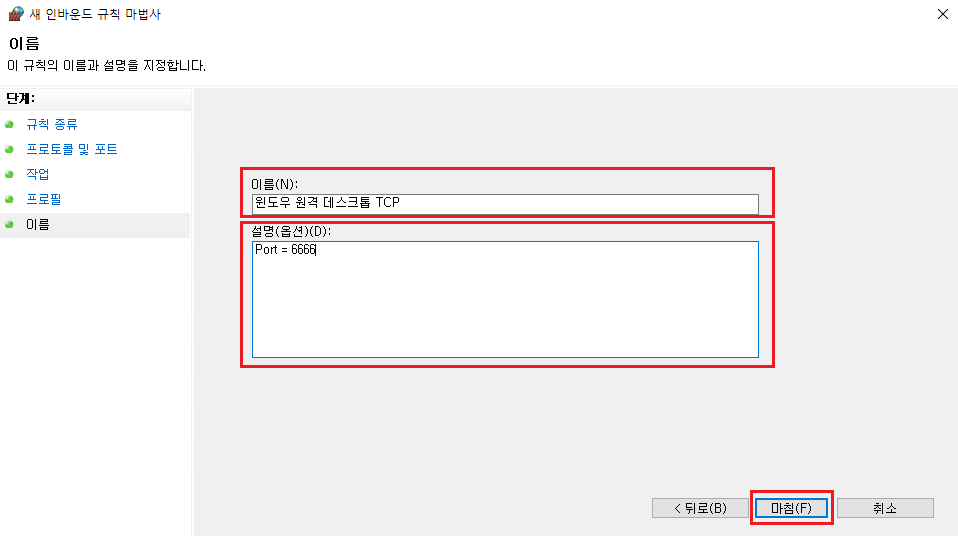
Task: Go back with the 뒤로(B) button
Action: [x=700, y=508]
